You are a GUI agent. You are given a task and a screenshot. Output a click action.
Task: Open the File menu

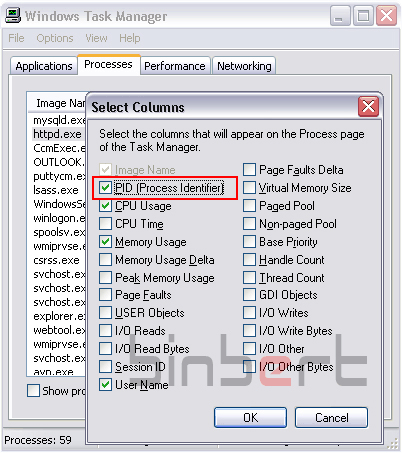16,38
